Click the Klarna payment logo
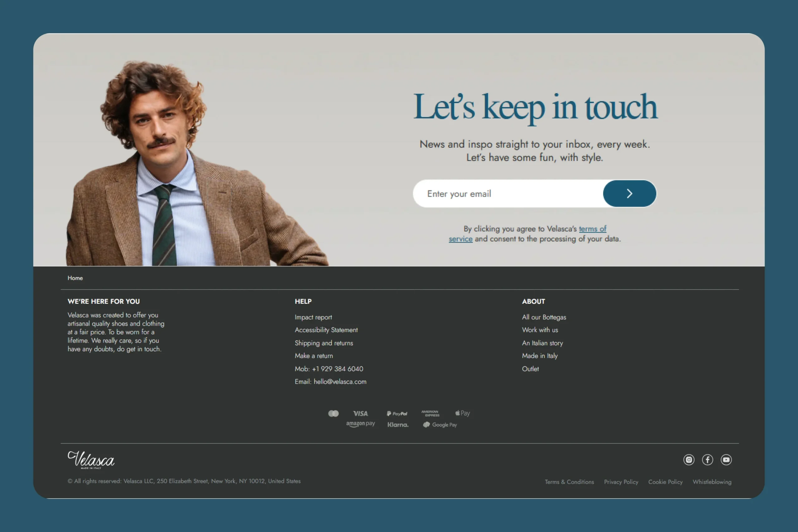The height and width of the screenshot is (532, 798). point(398,425)
